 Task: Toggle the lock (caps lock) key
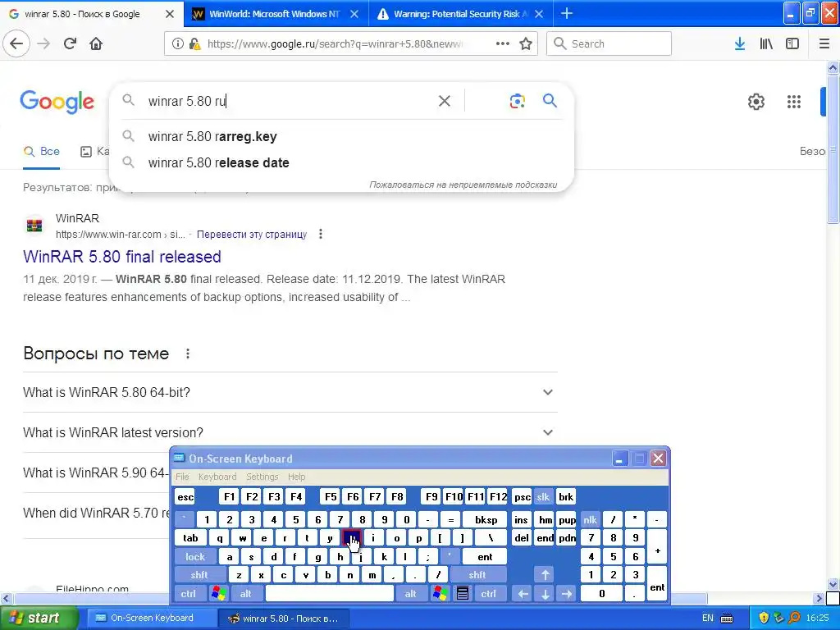195,557
